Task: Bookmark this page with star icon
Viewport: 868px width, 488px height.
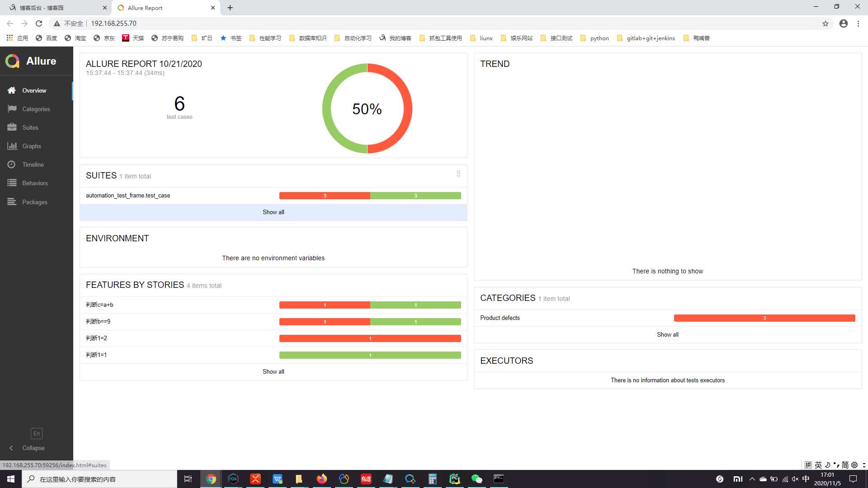Action: coord(826,23)
